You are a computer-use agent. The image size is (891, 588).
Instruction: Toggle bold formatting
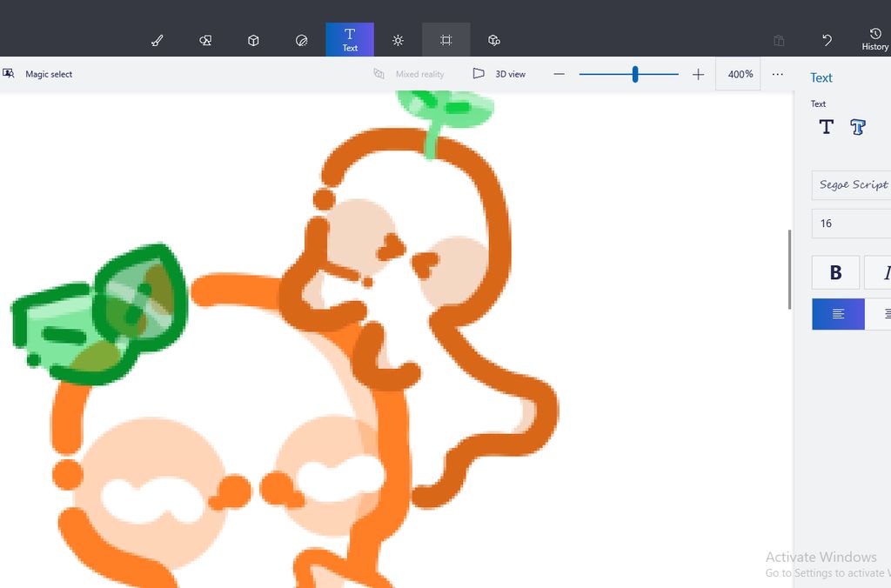coord(835,273)
